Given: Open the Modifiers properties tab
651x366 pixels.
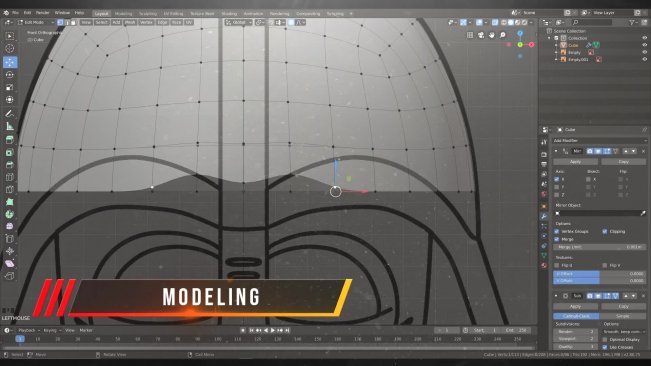Looking at the screenshot, I should (x=544, y=216).
